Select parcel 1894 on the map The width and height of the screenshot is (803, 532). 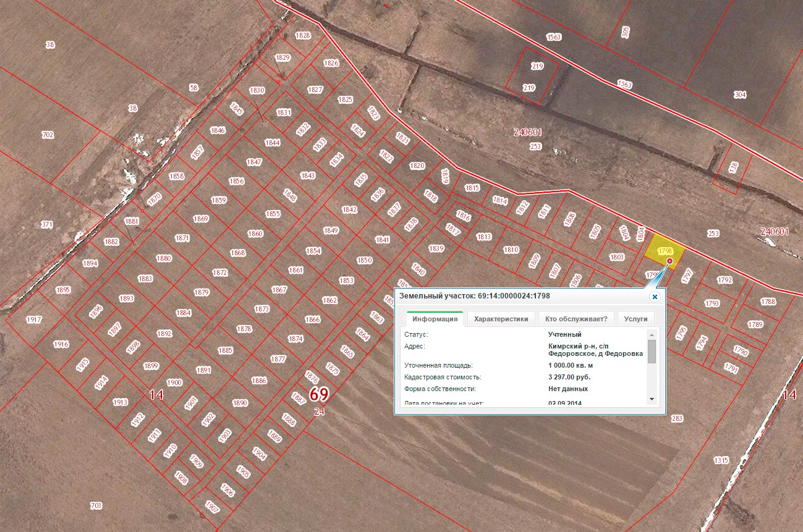pyautogui.click(x=90, y=263)
